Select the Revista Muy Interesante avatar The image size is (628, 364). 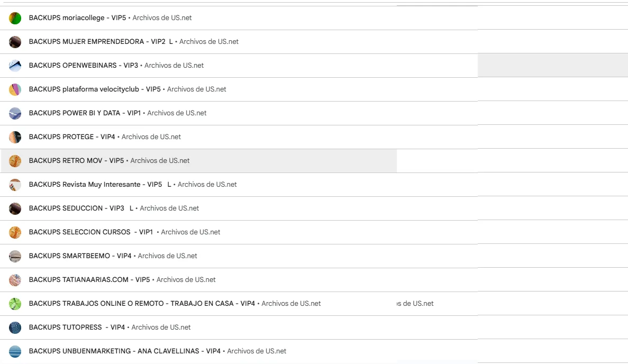click(x=15, y=185)
